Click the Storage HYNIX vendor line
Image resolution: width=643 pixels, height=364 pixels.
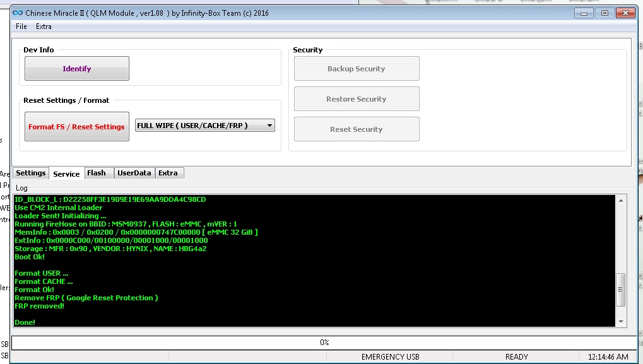click(x=110, y=249)
